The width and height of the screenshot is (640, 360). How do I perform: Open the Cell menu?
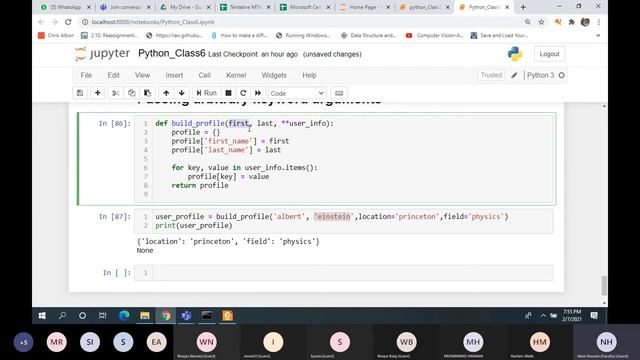tap(204, 75)
